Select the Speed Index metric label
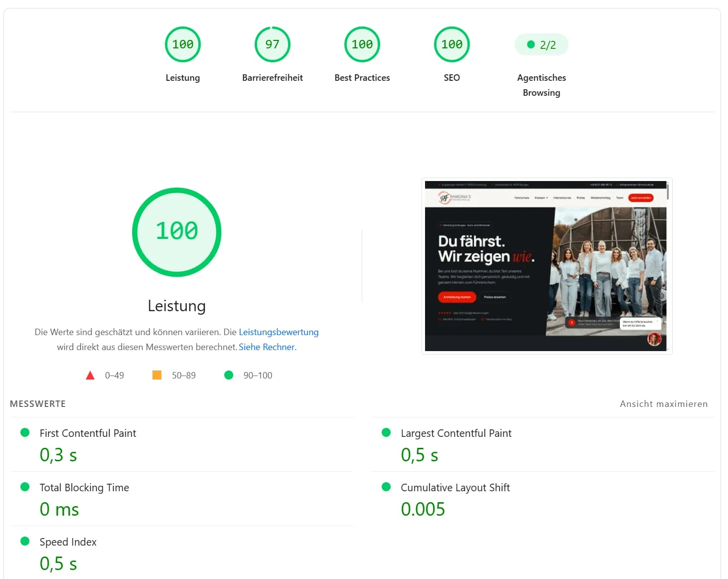 [x=68, y=542]
